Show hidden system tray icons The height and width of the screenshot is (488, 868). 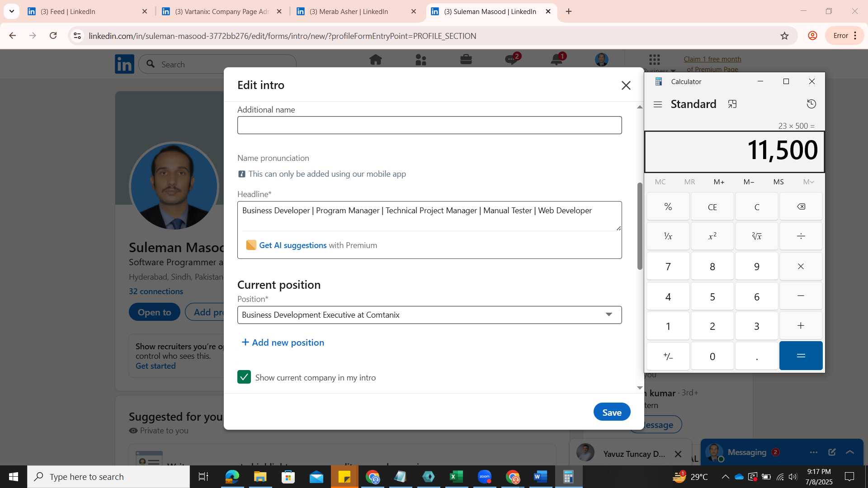click(725, 477)
